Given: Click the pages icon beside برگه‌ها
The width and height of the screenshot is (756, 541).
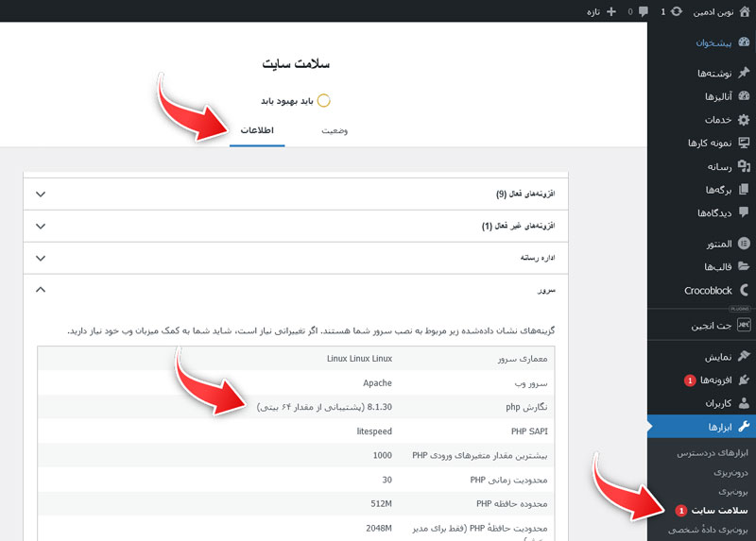Looking at the screenshot, I should coord(744,189).
